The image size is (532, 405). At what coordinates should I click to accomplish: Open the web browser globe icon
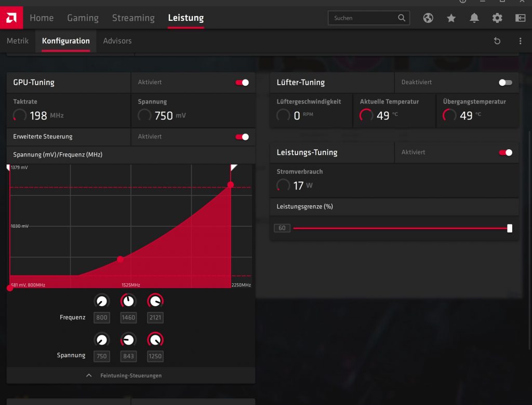(428, 18)
